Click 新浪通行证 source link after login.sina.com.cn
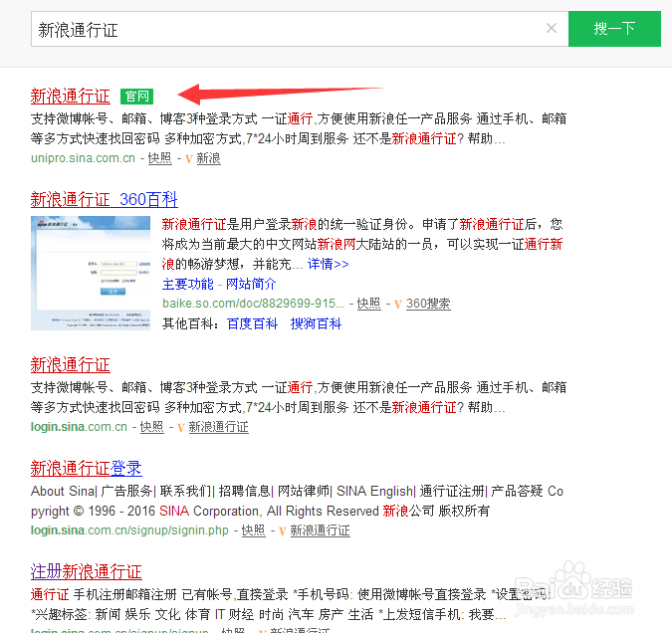672x633 pixels. 219,427
